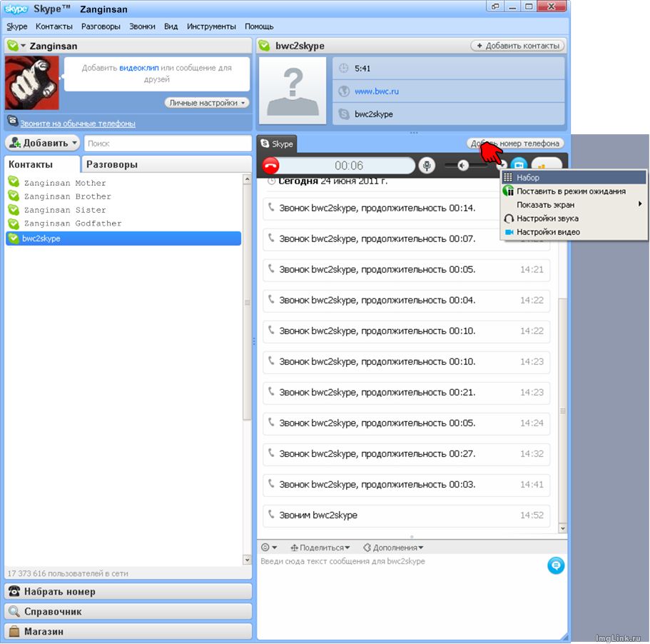The image size is (650, 644).
Task: Click phone icon in Набрать номер button
Action: [x=14, y=591]
